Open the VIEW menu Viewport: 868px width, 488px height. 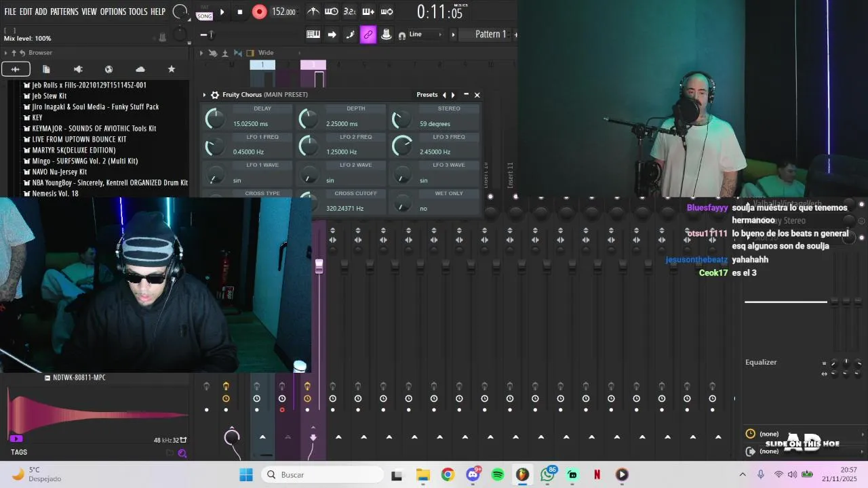90,12
